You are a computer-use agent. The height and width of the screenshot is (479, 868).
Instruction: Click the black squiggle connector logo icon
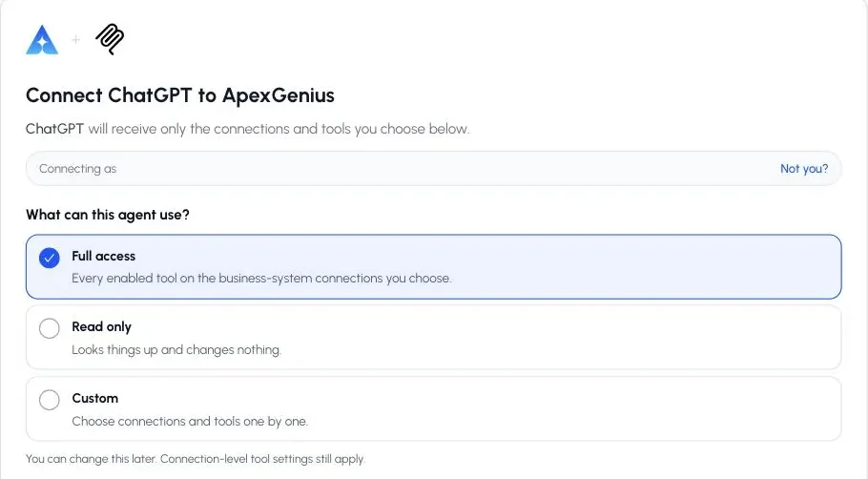(x=110, y=39)
